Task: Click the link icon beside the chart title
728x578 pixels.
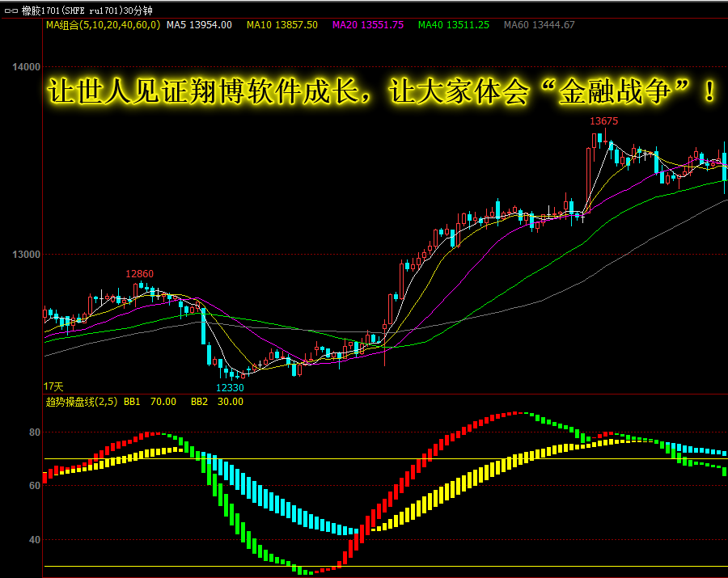Action: [11, 11]
